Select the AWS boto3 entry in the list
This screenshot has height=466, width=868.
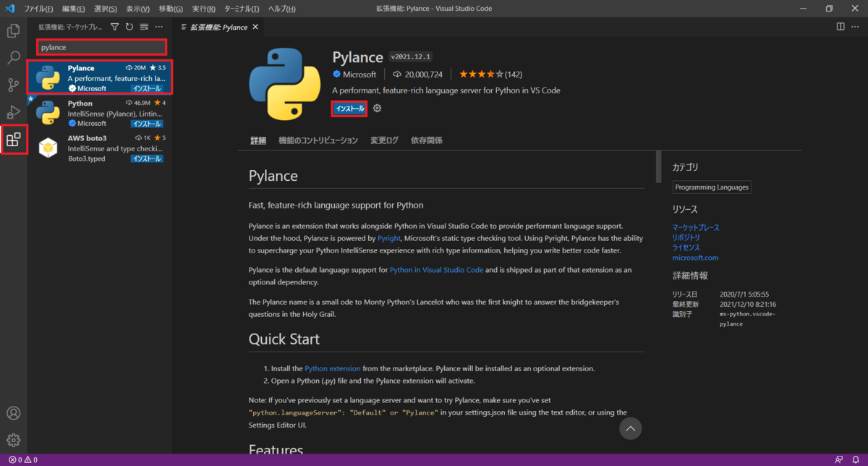pyautogui.click(x=99, y=148)
